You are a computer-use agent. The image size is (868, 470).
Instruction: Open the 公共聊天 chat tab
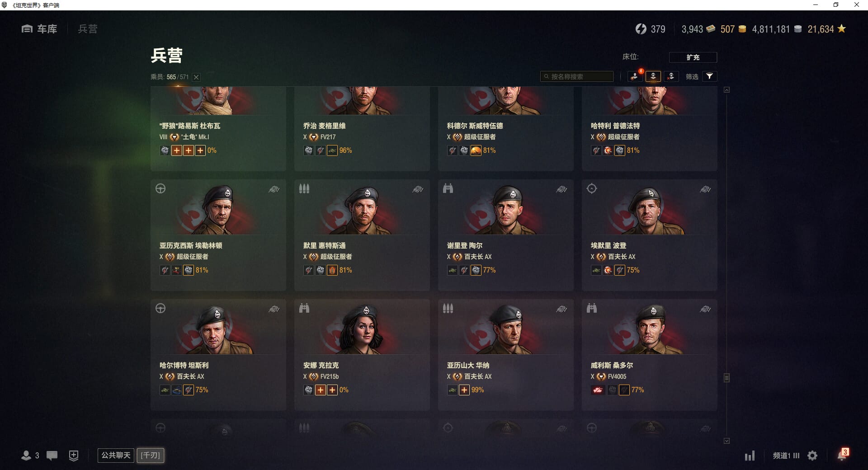point(116,455)
